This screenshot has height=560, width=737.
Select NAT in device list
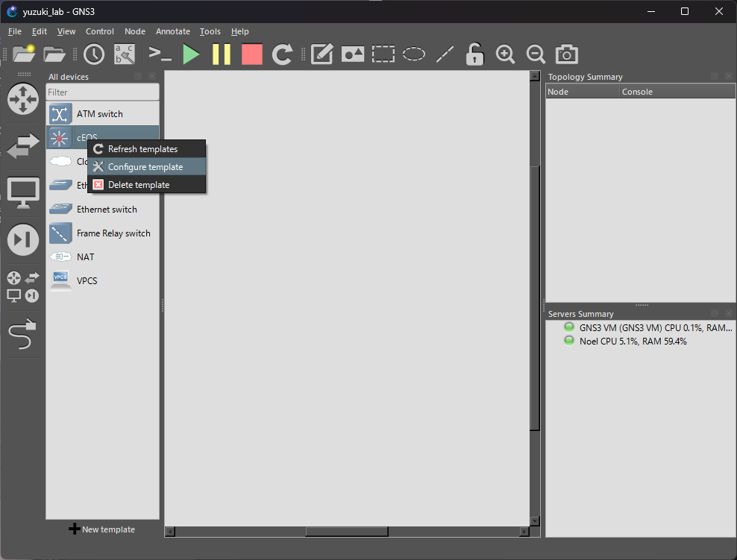pos(102,257)
